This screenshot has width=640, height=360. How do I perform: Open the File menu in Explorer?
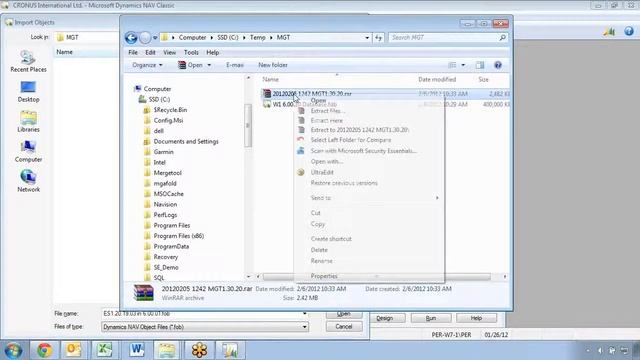point(133,52)
